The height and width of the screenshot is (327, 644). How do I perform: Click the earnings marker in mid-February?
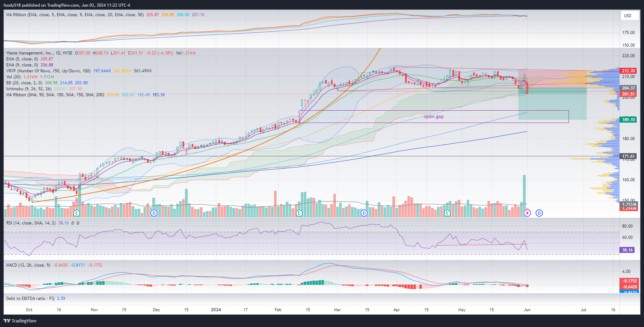click(299, 213)
